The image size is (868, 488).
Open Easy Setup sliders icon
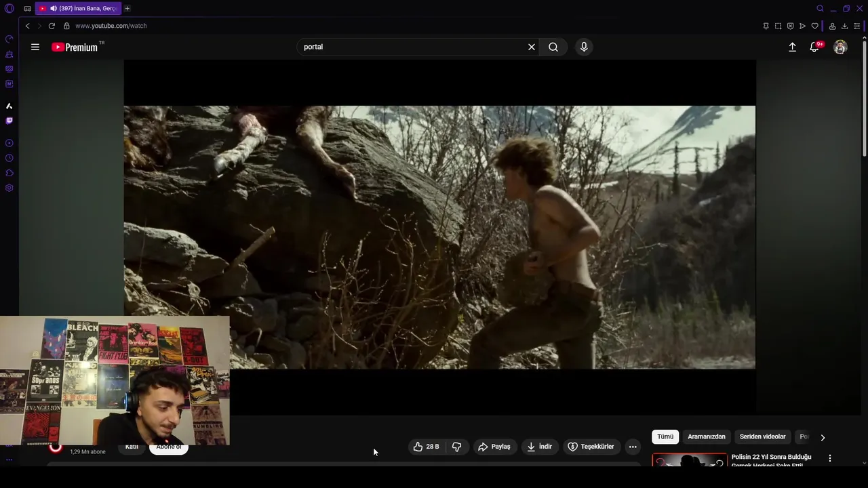coord(856,26)
